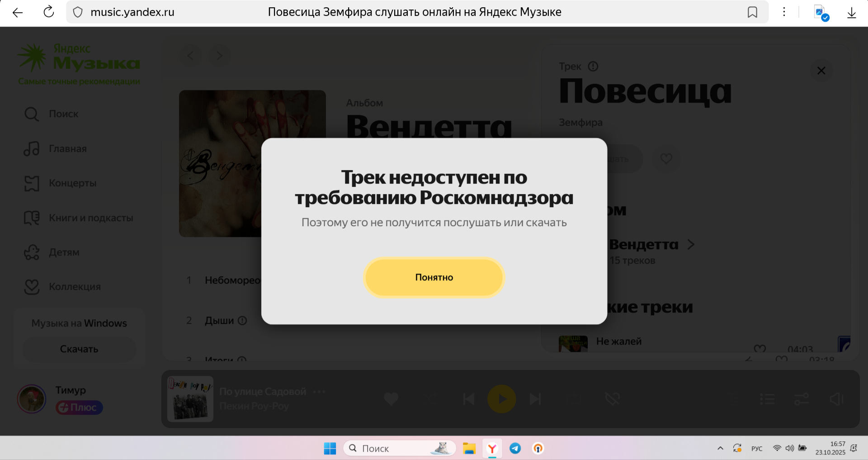The image size is (868, 460).
Task: Open the player sound settings sliders icon
Action: tap(802, 399)
